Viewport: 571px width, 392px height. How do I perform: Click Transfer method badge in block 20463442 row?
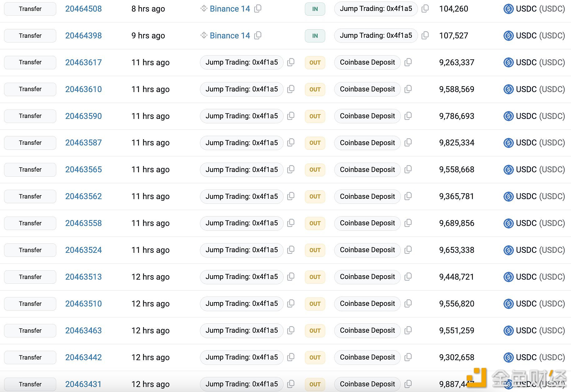pos(30,357)
